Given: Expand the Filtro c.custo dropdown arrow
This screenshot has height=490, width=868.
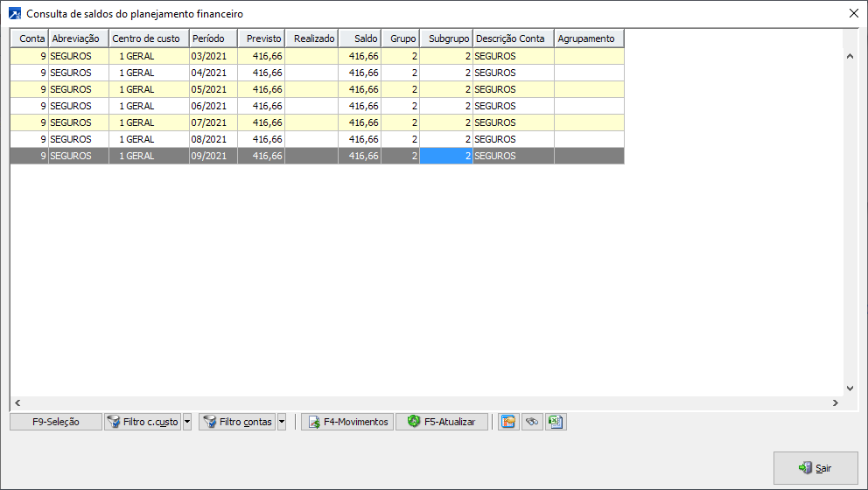Looking at the screenshot, I should click(187, 422).
